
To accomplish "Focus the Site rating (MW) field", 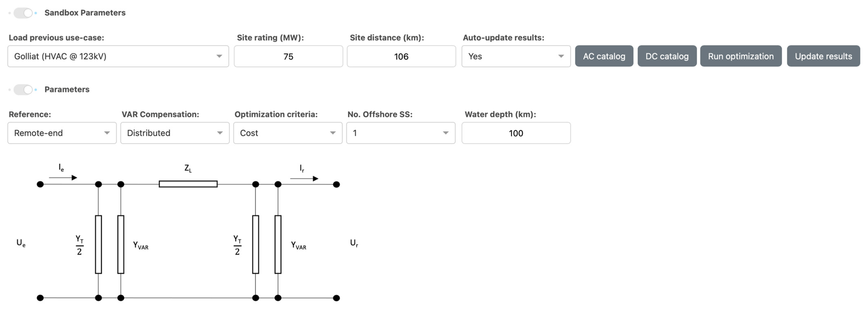I will point(288,56).
